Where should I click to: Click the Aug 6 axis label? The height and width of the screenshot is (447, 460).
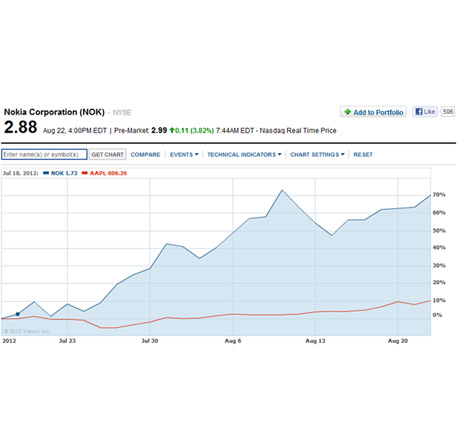(x=233, y=341)
